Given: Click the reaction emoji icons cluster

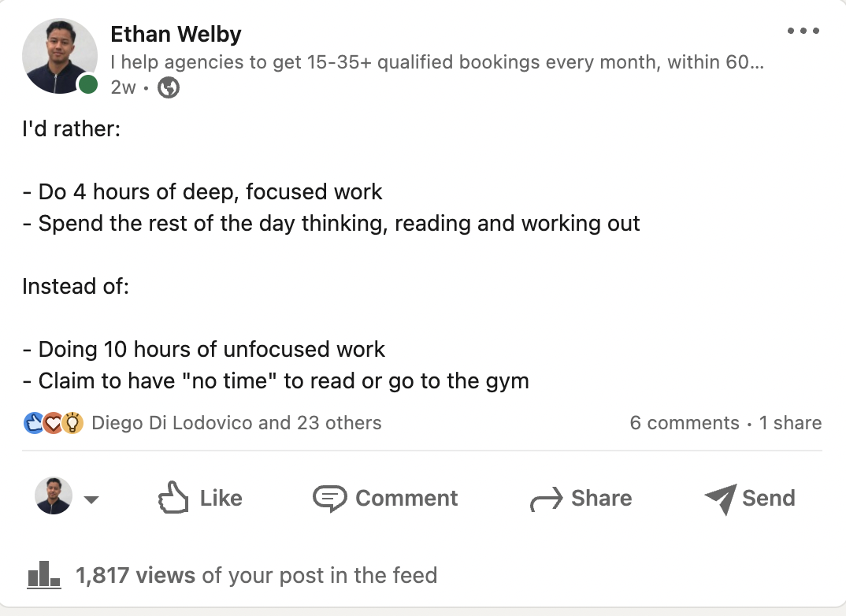Looking at the screenshot, I should point(54,424).
